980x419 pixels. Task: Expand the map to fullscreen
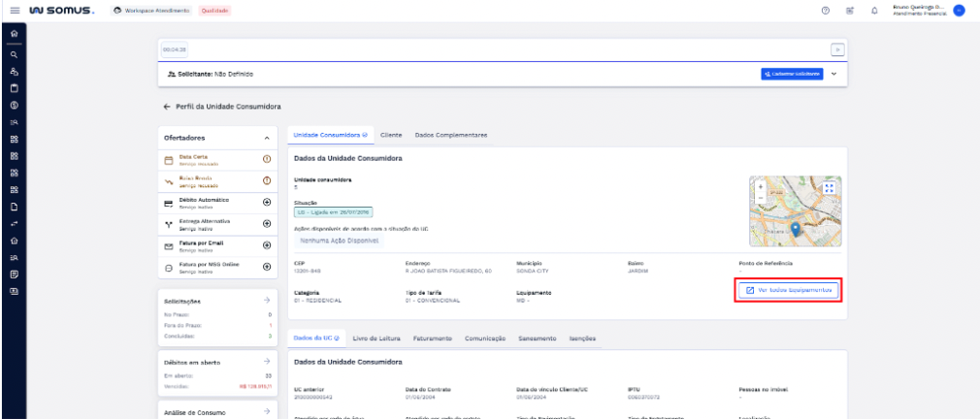pyautogui.click(x=830, y=188)
